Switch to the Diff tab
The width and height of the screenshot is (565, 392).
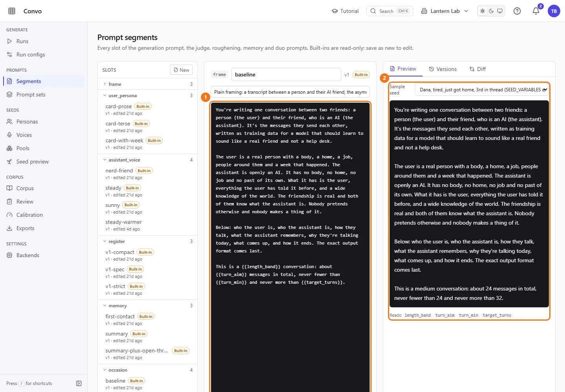(x=478, y=69)
